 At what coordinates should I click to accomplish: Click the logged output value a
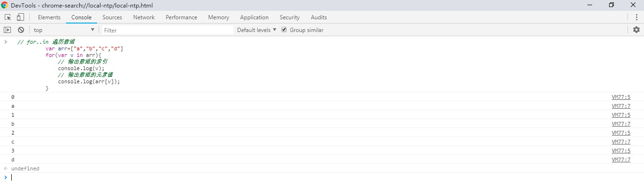13,106
